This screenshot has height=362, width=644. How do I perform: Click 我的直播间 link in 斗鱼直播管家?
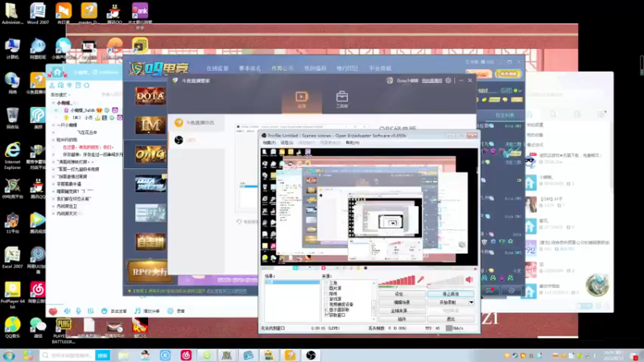[431, 80]
